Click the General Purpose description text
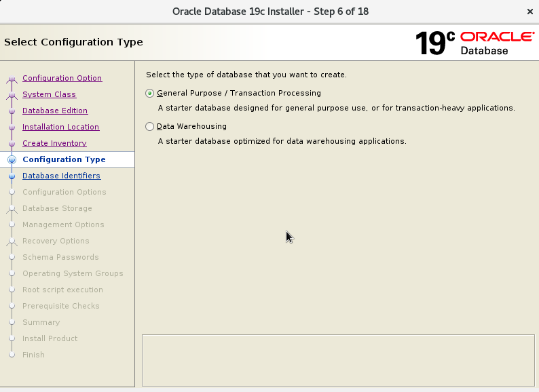 [x=337, y=108]
